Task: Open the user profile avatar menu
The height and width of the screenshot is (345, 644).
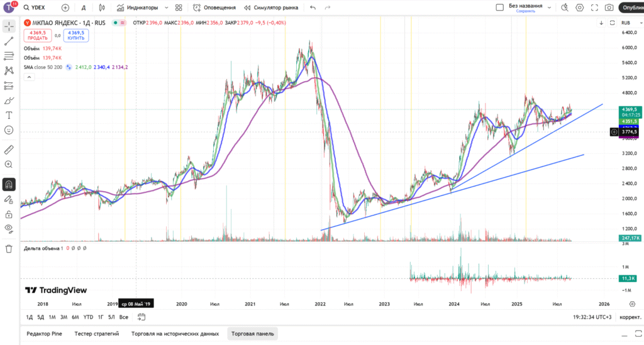Action: pos(9,7)
